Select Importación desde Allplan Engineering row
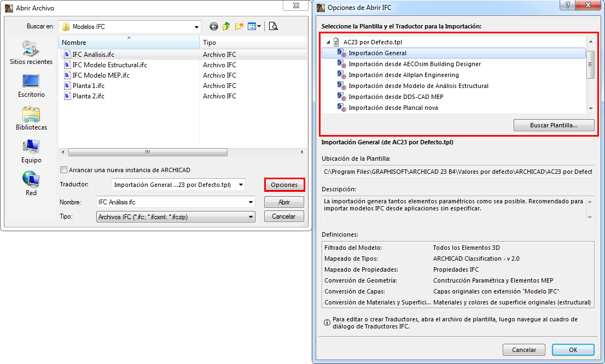 pyautogui.click(x=454, y=75)
